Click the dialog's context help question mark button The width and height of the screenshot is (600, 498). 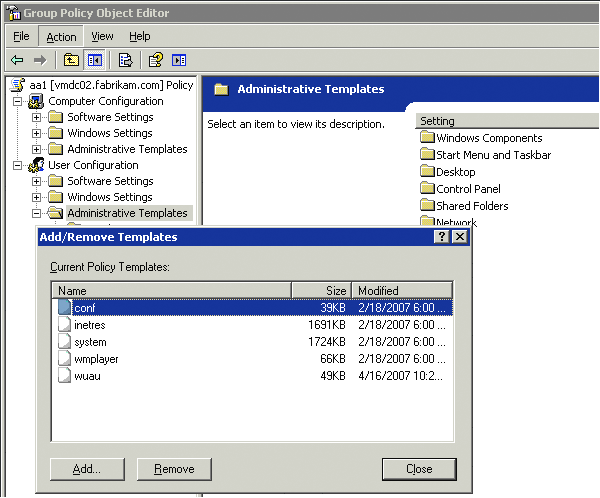[442, 237]
